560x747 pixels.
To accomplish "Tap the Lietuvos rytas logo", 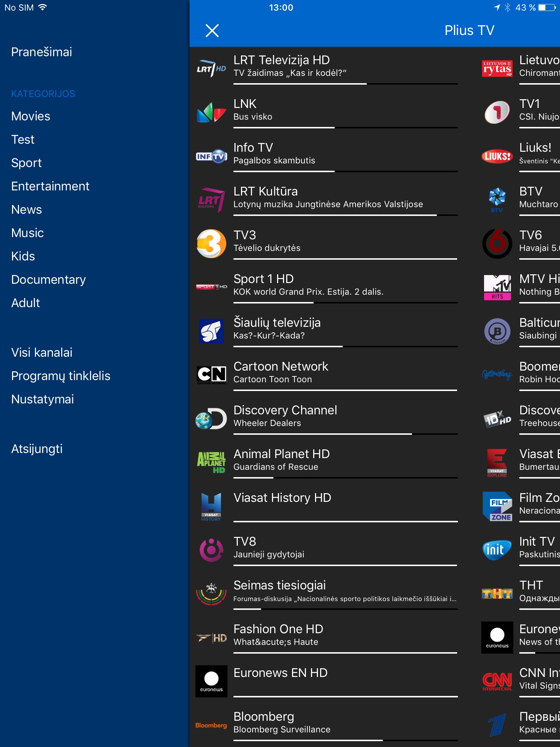I will pyautogui.click(x=497, y=69).
